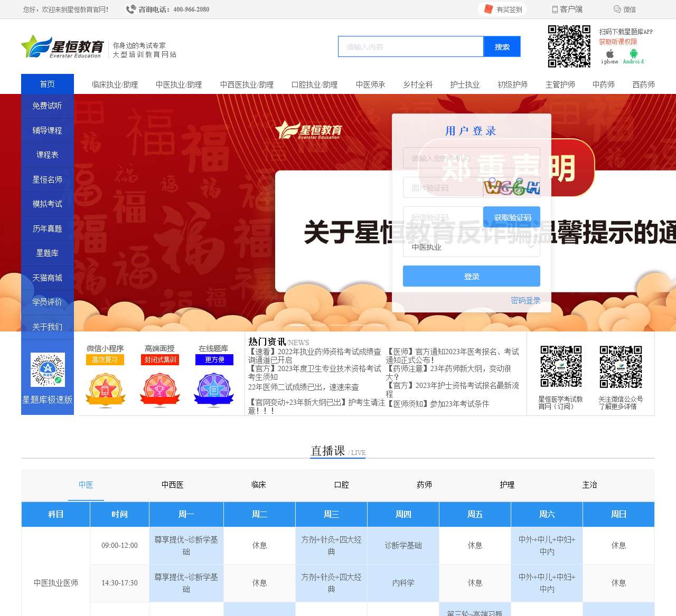Switch to the 中医 live course tab
This screenshot has width=676, height=616.
tap(86, 485)
